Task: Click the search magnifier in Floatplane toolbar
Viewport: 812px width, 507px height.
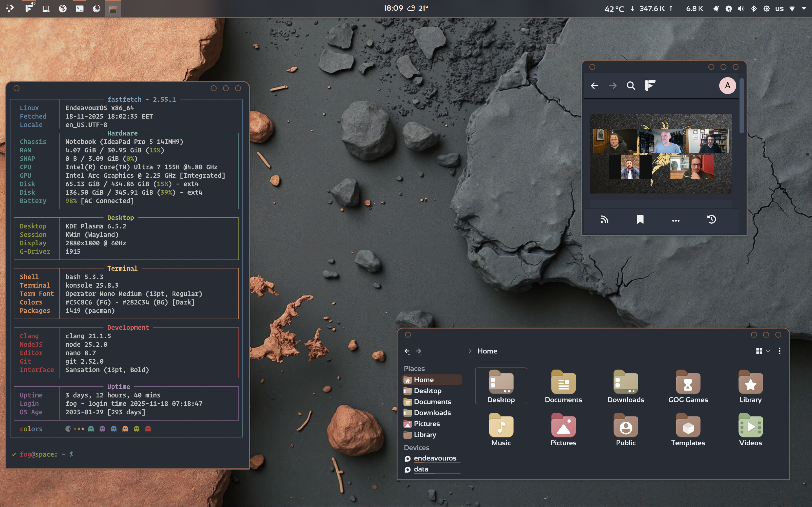Action: (x=631, y=86)
